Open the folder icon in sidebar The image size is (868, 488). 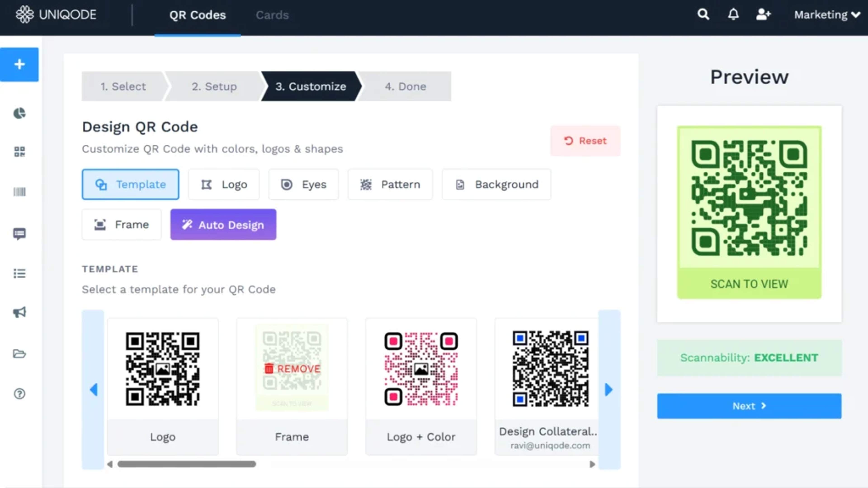(19, 354)
